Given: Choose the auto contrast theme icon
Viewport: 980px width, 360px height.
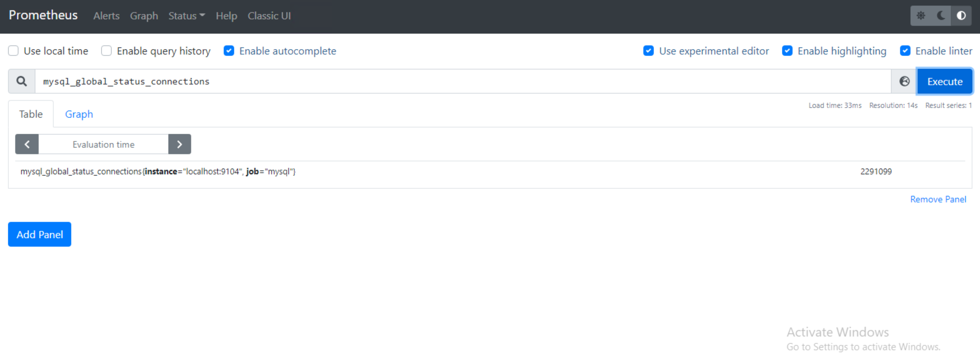Looking at the screenshot, I should [x=961, y=16].
